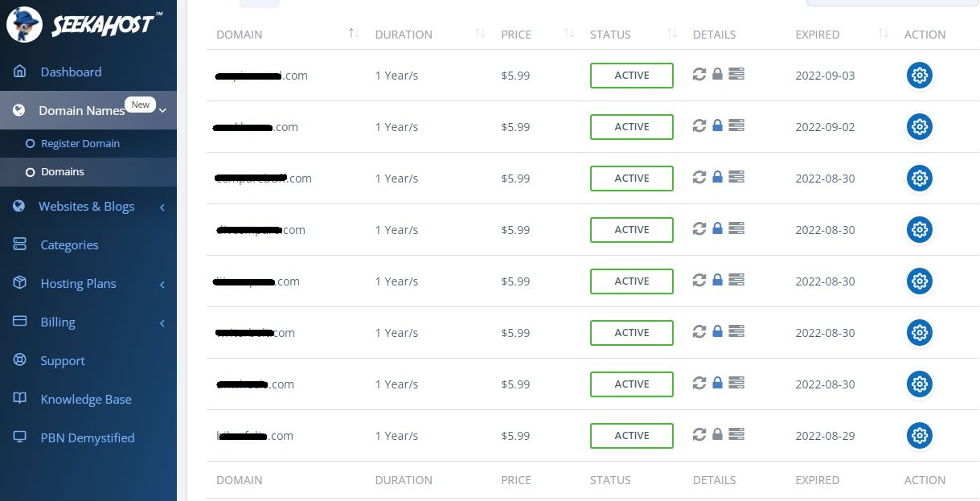Open the Dashboard menu item
Viewport: 980px width, 501px height.
pos(71,72)
